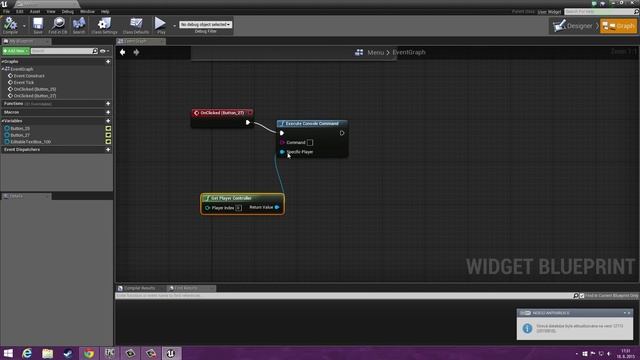Click exec output pin on Execute Console Command
Image resolution: width=640 pixels, height=360 pixels.
(x=342, y=133)
